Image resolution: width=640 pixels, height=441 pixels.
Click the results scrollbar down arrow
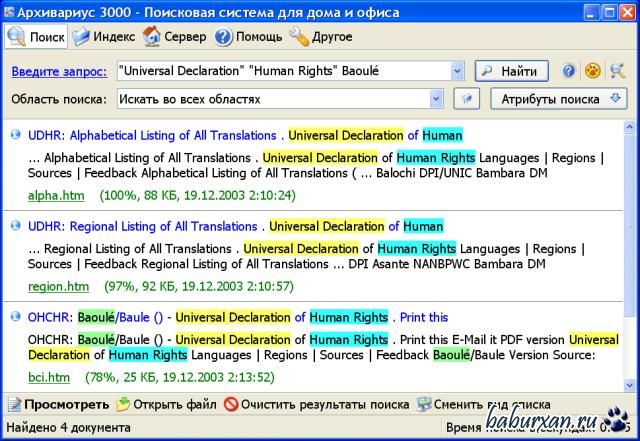coord(629,385)
